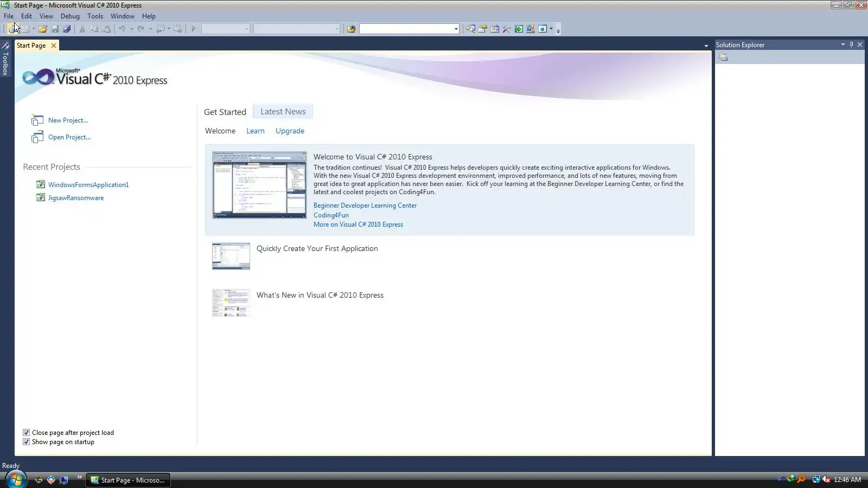868x488 pixels.
Task: Open Extension Manager toolbar icon
Action: coord(531,29)
